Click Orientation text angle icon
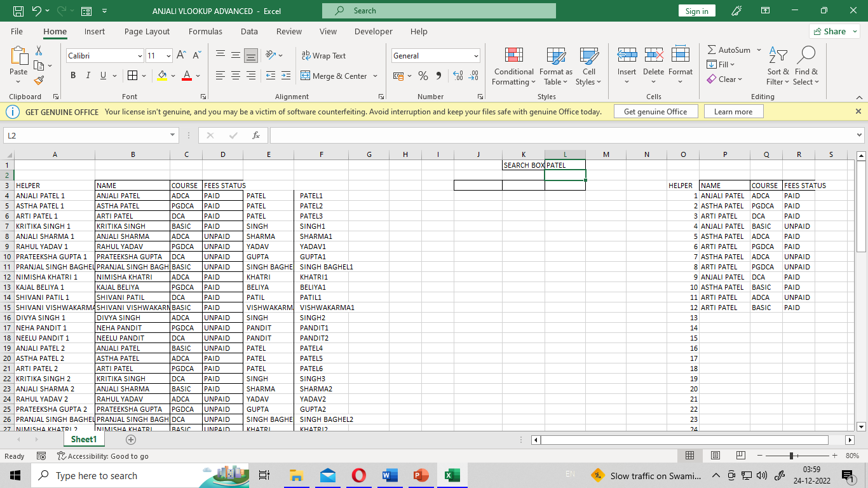The height and width of the screenshot is (488, 868). click(x=271, y=55)
